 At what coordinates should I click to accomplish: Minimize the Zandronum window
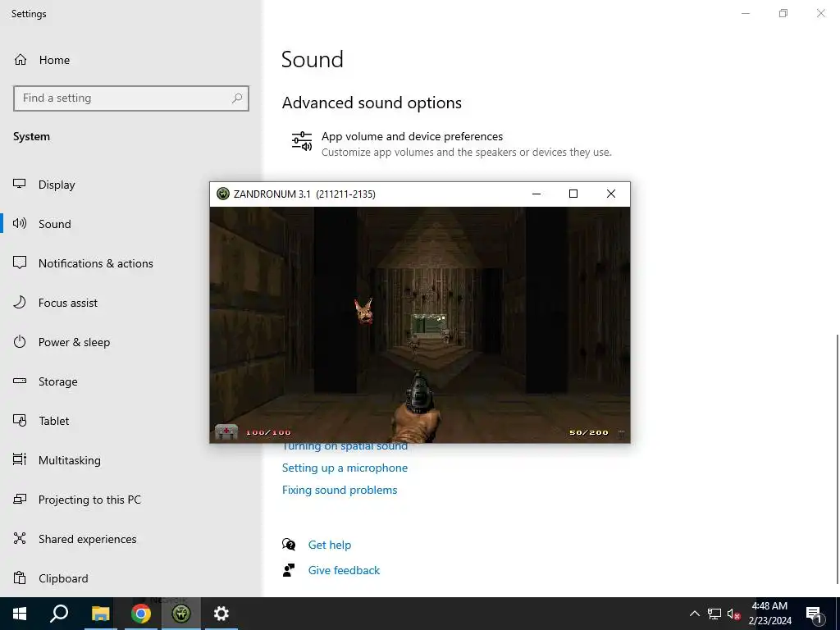536,194
